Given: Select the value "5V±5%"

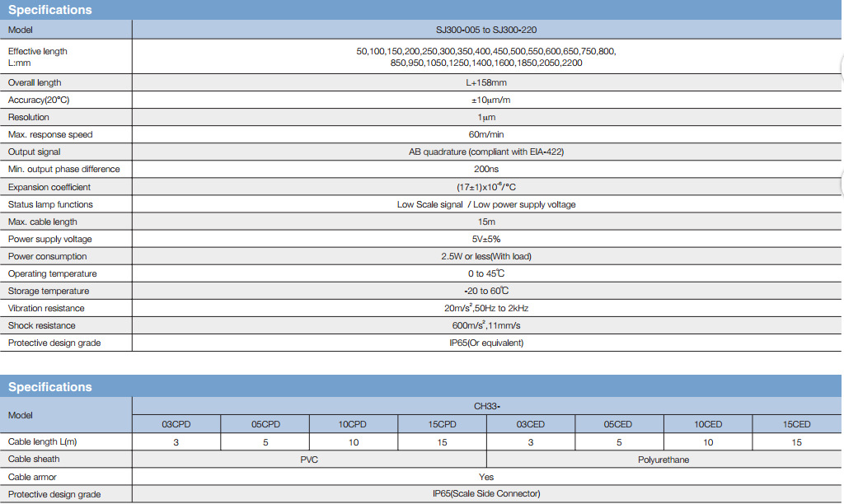Looking at the screenshot, I should coord(486,239).
